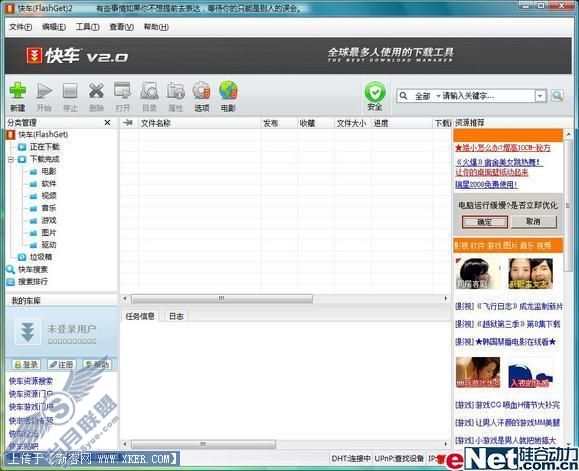Image resolution: width=579 pixels, height=471 pixels.
Task: Click the 开始 (Start) play icon
Action: click(44, 91)
